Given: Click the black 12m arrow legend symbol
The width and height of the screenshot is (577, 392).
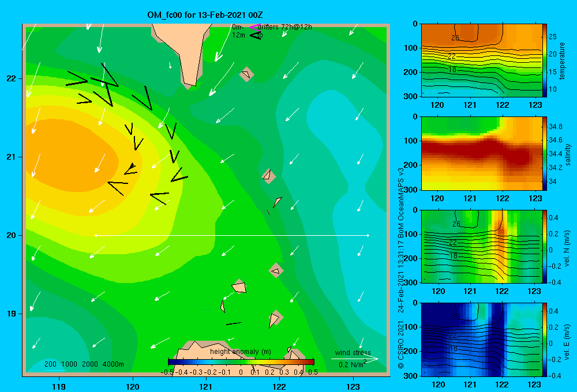Looking at the screenshot, I should [x=256, y=35].
